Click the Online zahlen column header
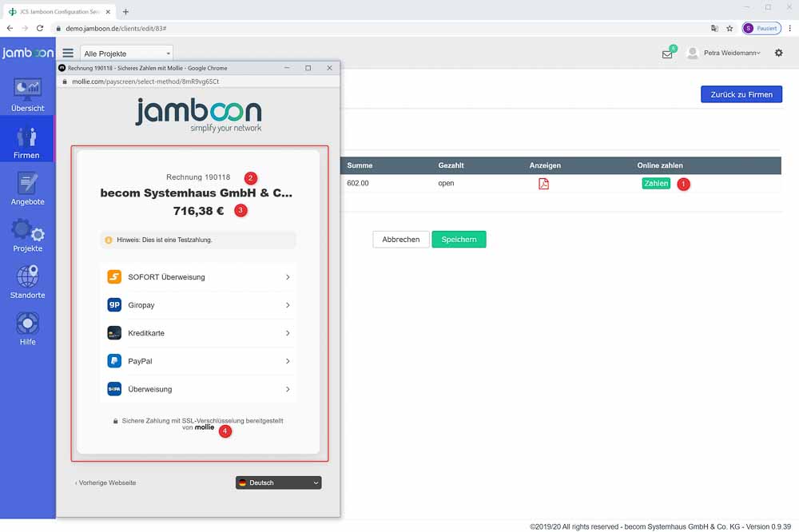799x532 pixels. coord(660,165)
